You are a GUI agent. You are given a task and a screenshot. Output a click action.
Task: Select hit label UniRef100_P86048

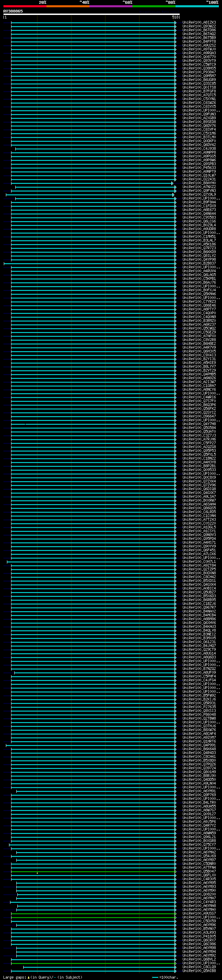click(199, 714)
